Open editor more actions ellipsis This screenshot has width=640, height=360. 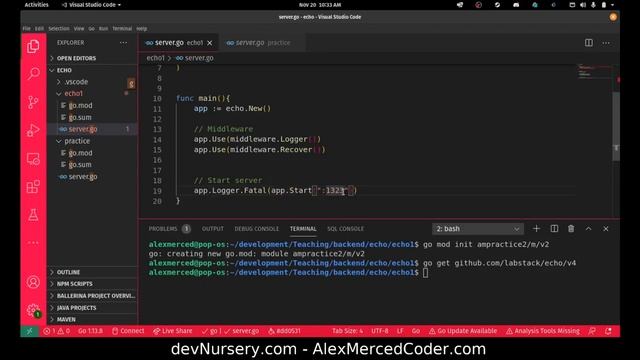606,42
